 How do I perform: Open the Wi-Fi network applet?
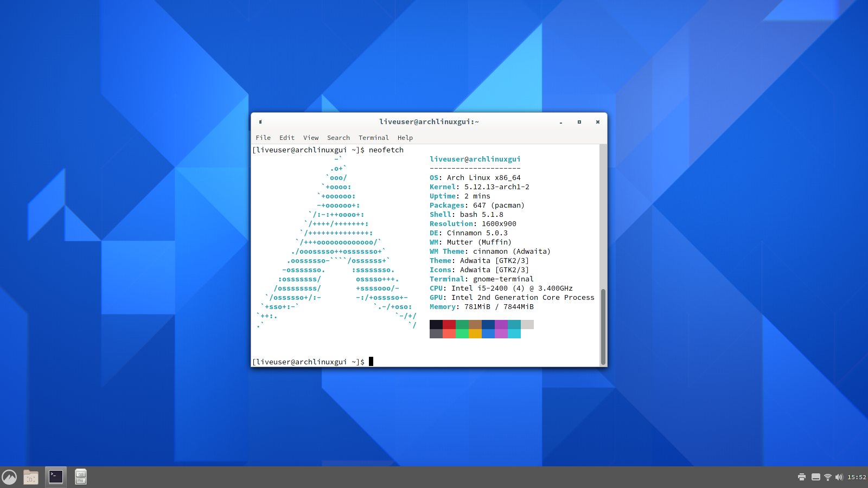827,477
